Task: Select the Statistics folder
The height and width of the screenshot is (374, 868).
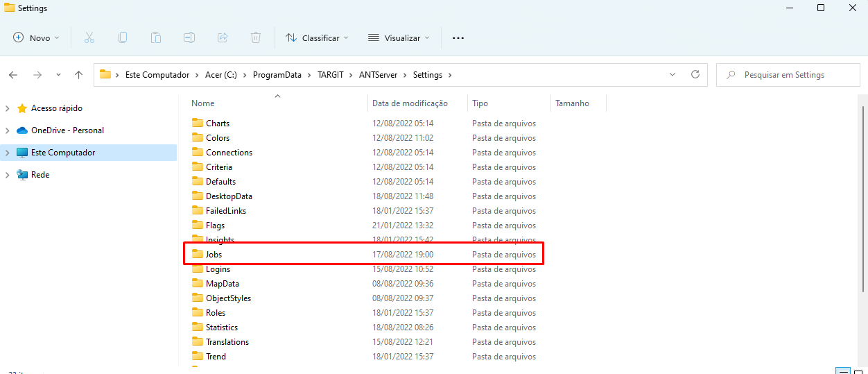Action: [222, 328]
